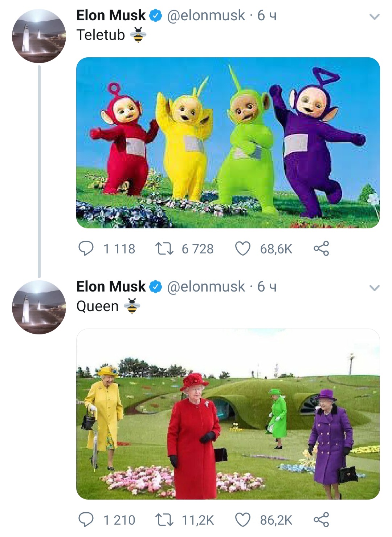The width and height of the screenshot is (392, 537).
Task: Open the 'Teletub' tweet text
Action: click(101, 35)
